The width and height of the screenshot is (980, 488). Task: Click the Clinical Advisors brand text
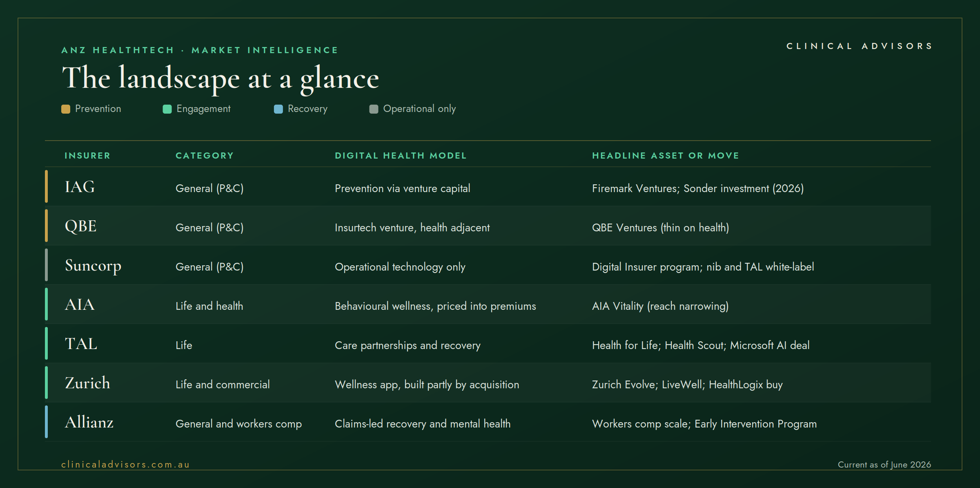click(860, 46)
